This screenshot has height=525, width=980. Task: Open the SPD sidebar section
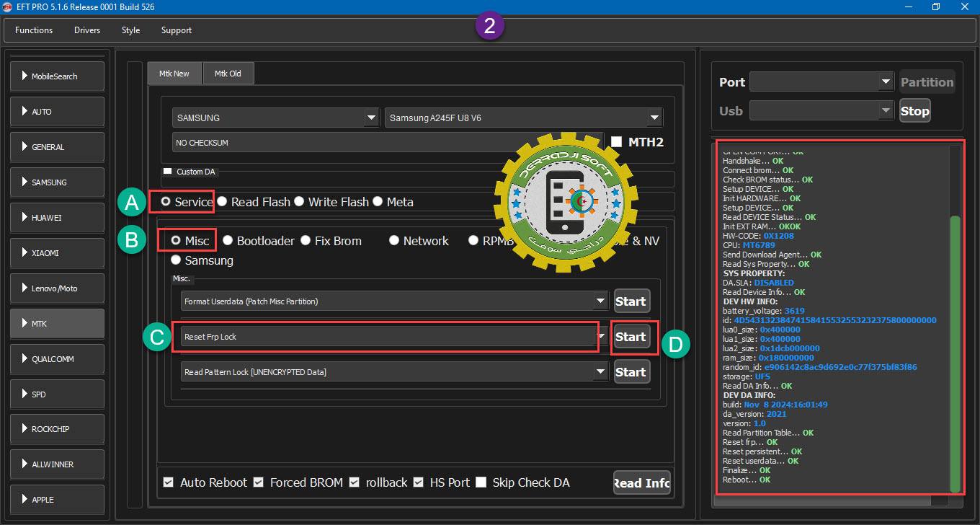pyautogui.click(x=57, y=394)
